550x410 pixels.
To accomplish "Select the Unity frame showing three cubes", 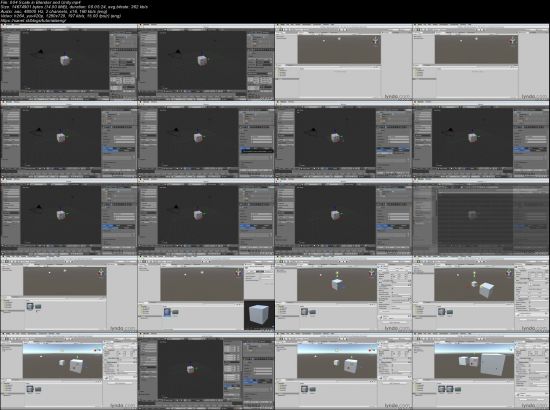I will coord(481,371).
